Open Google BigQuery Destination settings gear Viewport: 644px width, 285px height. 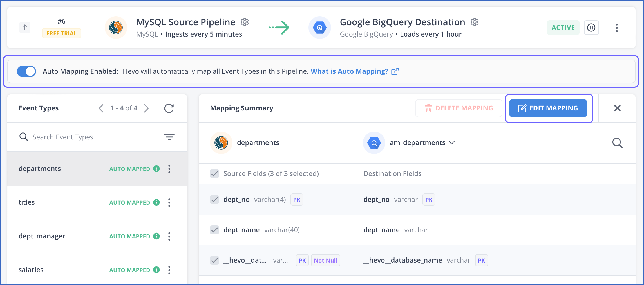coord(475,22)
